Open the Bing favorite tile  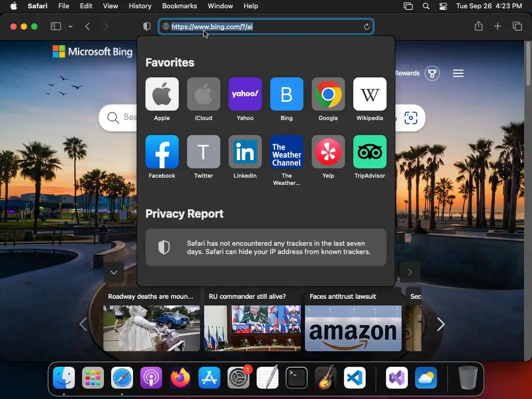pyautogui.click(x=286, y=94)
